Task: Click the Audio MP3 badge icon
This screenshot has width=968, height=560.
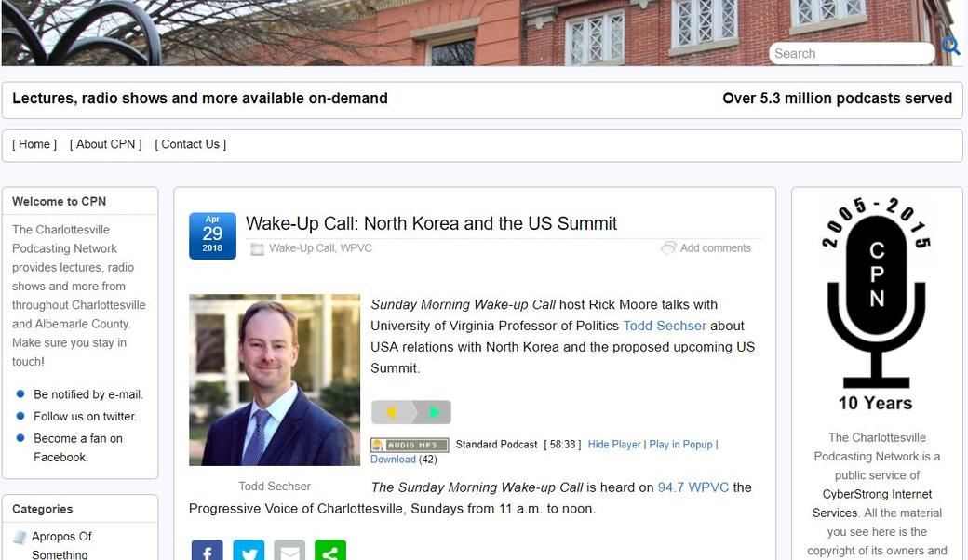Action: [410, 445]
